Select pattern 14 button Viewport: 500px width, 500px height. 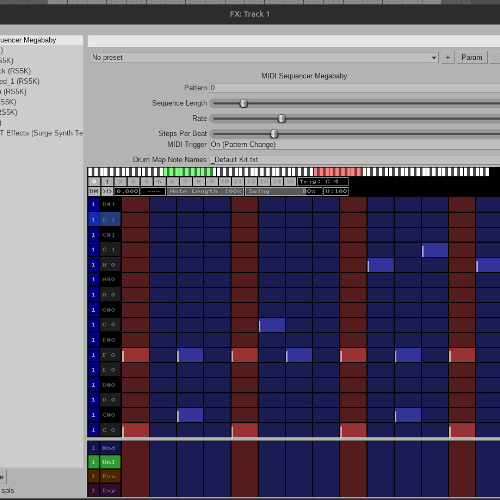pos(277,182)
